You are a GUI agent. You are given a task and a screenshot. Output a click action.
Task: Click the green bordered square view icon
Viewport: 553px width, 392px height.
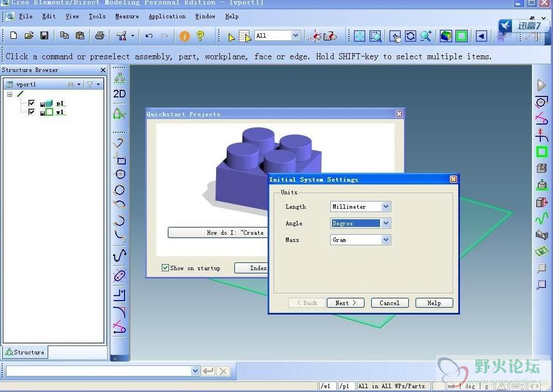[x=462, y=36]
